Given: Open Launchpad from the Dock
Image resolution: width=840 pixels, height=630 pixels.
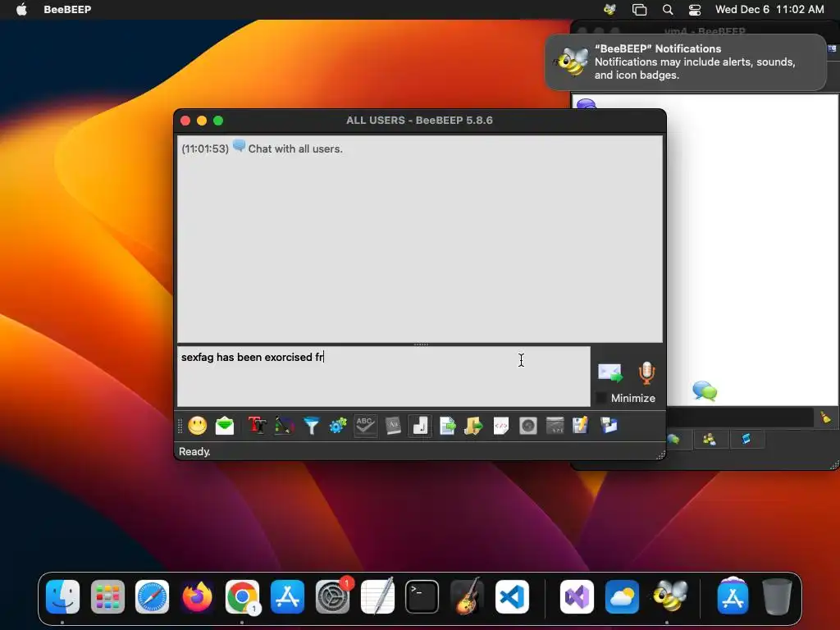Looking at the screenshot, I should [x=107, y=597].
